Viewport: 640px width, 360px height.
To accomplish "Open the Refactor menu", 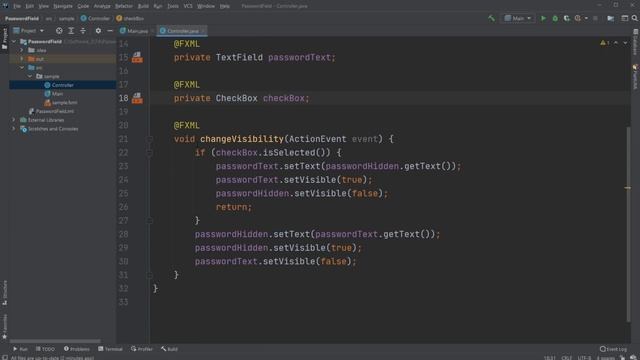I will pyautogui.click(x=124, y=6).
